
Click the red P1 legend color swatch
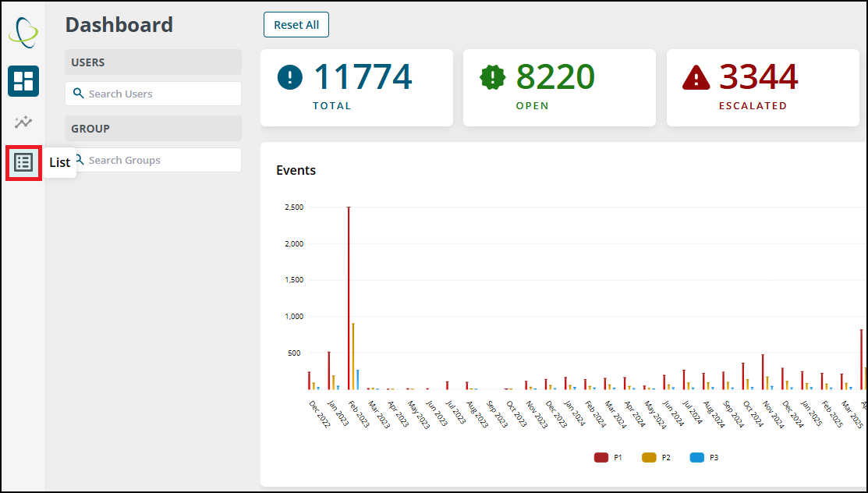pos(601,458)
